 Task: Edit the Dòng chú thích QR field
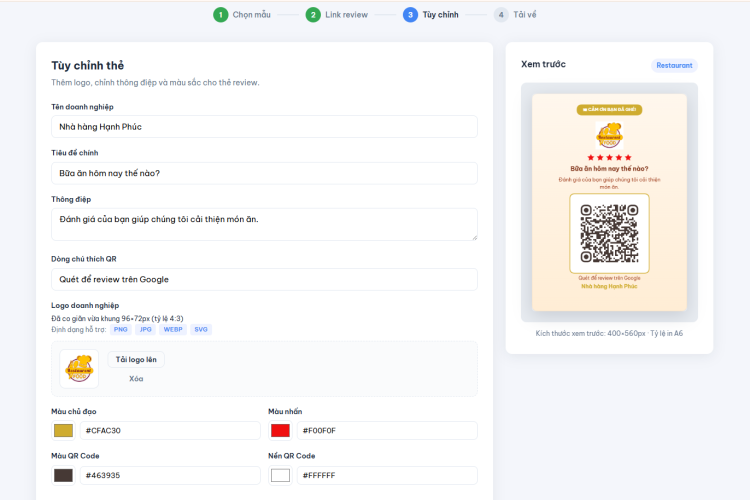point(264,279)
